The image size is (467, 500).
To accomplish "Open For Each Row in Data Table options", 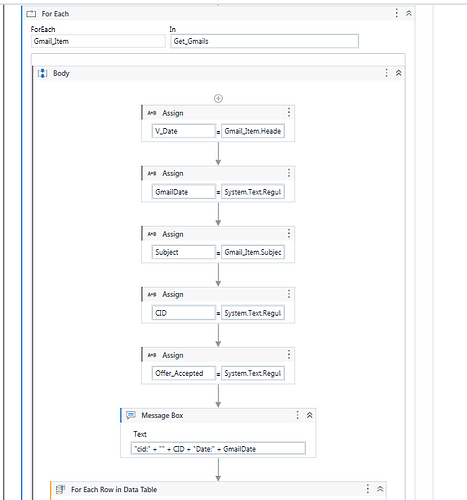I will (x=368, y=489).
